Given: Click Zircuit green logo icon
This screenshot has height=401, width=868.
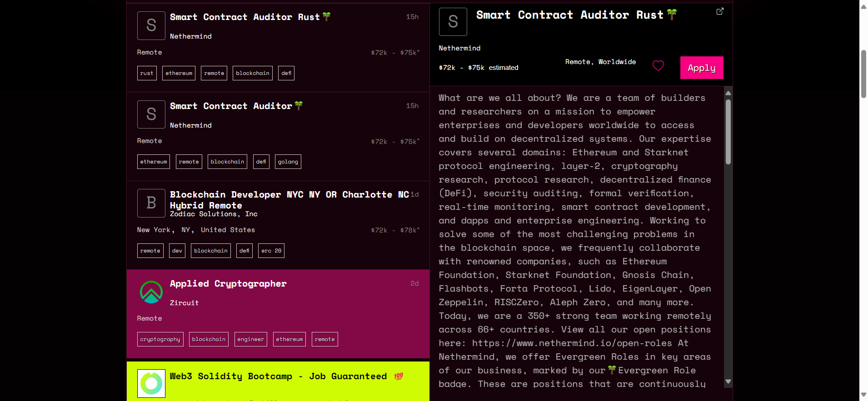Looking at the screenshot, I should click(x=151, y=292).
